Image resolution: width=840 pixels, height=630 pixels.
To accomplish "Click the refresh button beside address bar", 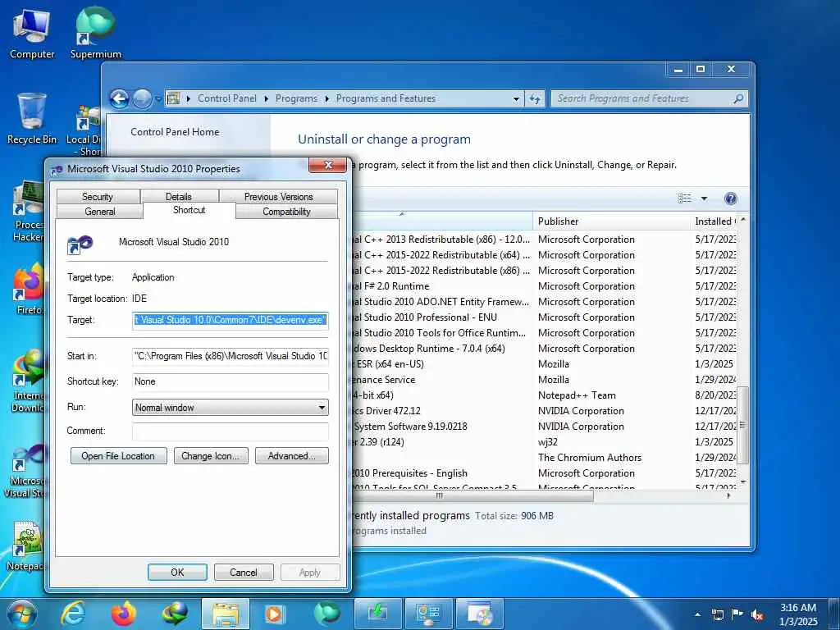I will click(x=535, y=98).
